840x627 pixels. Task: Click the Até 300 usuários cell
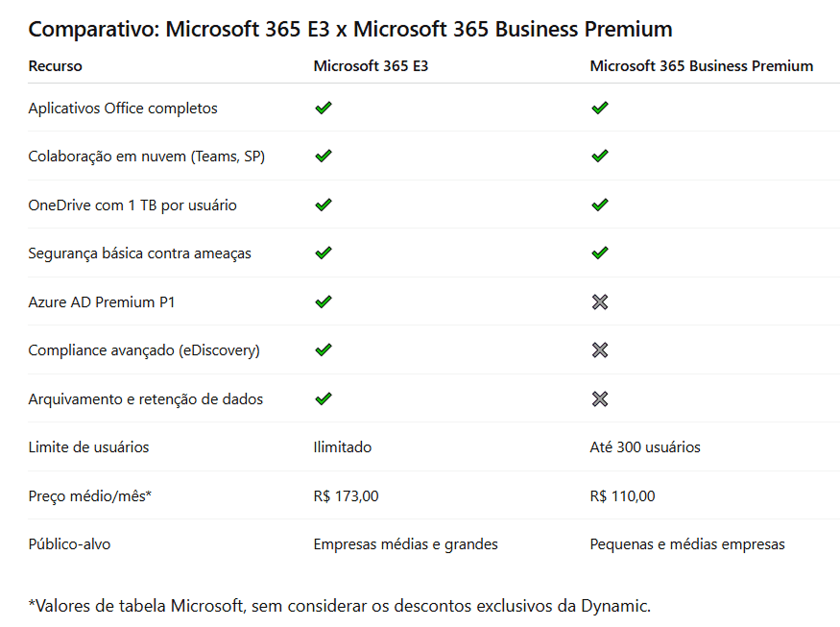click(x=645, y=446)
